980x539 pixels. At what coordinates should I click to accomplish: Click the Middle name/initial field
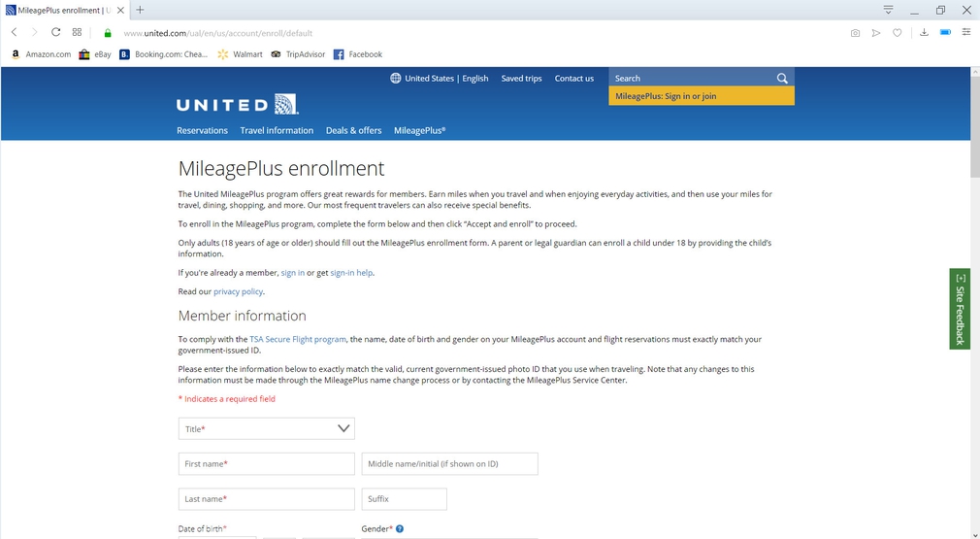[x=449, y=464]
